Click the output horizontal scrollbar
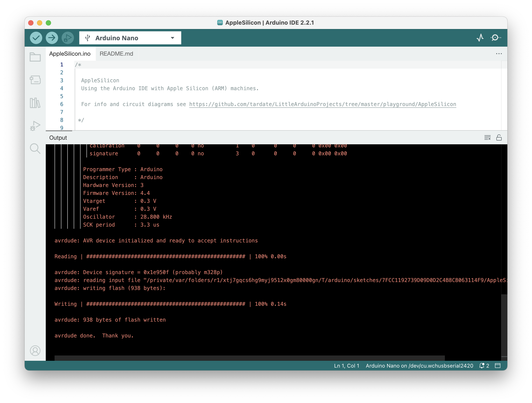The width and height of the screenshot is (532, 403). tap(249, 358)
